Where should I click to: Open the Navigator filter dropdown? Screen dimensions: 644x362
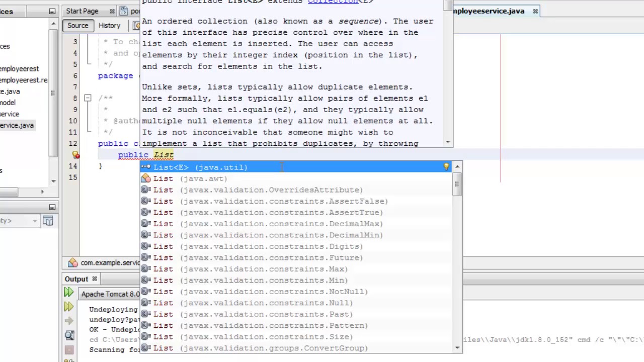point(35,221)
